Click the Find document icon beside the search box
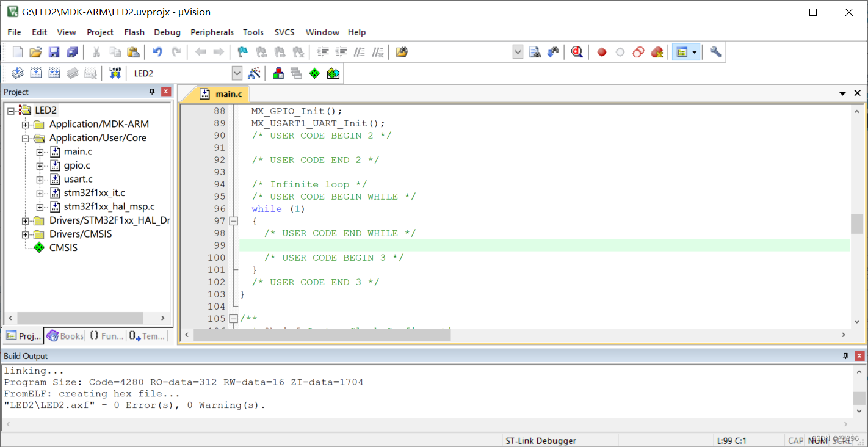Image resolution: width=868 pixels, height=447 pixels. [535, 53]
